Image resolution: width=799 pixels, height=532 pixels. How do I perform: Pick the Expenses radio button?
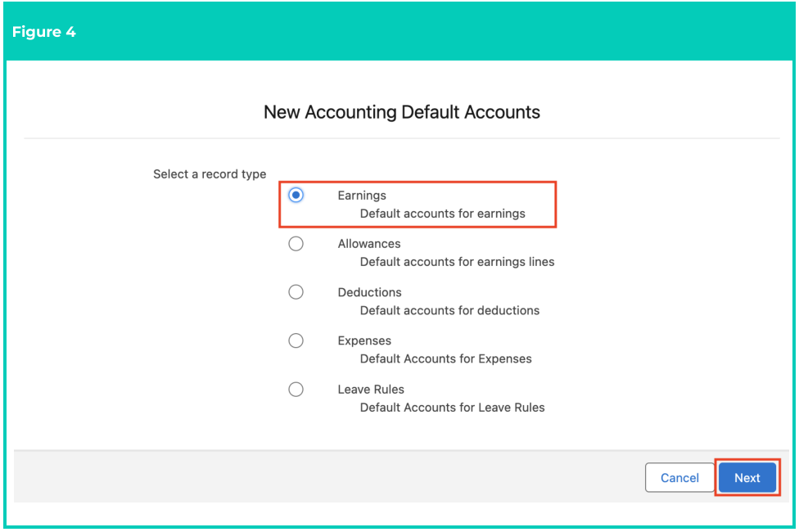[x=296, y=340]
